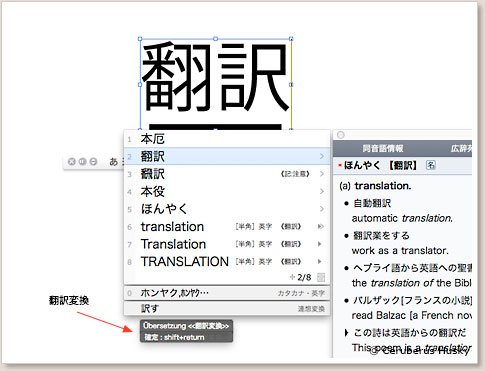This screenshot has width=485, height=371.
Task: Click the minus circle icon on the palette
Action: click(93, 162)
